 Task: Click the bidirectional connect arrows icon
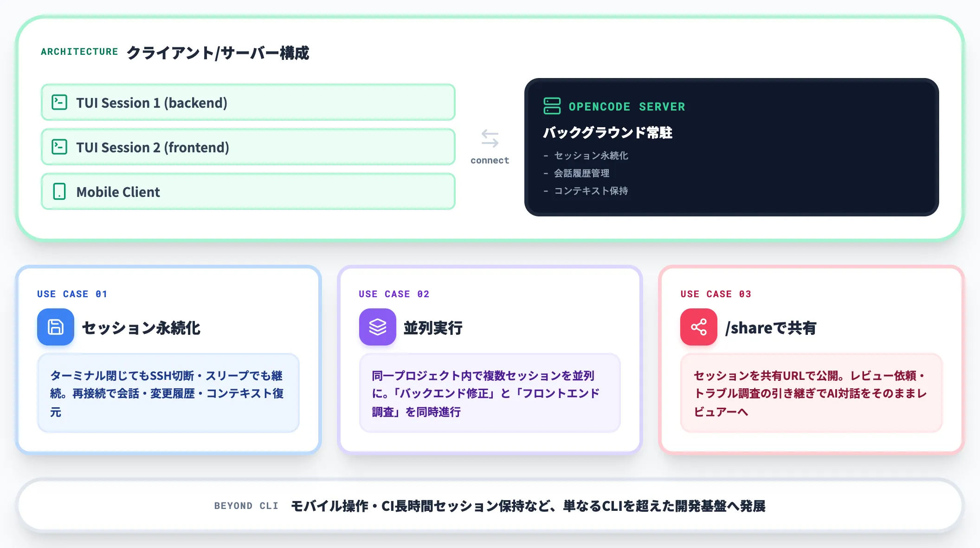click(490, 138)
